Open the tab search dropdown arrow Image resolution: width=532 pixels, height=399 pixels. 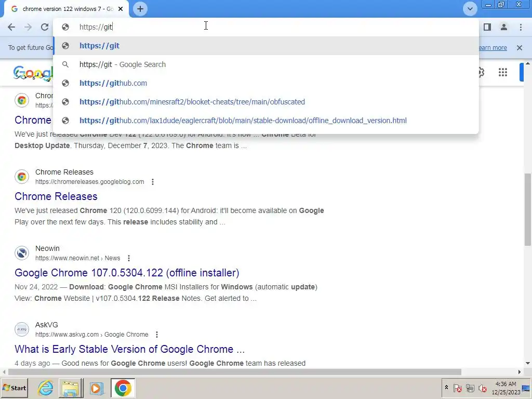pos(470,9)
